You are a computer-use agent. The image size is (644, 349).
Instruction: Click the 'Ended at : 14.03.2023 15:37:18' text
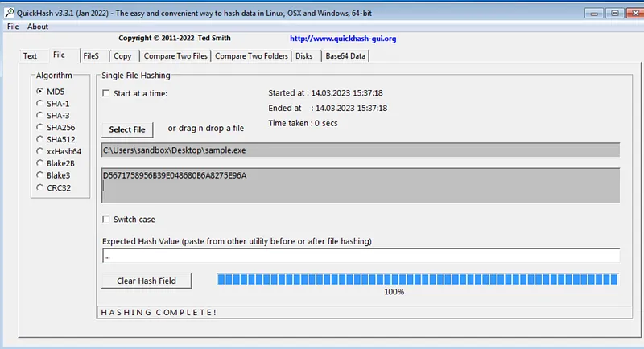click(328, 109)
